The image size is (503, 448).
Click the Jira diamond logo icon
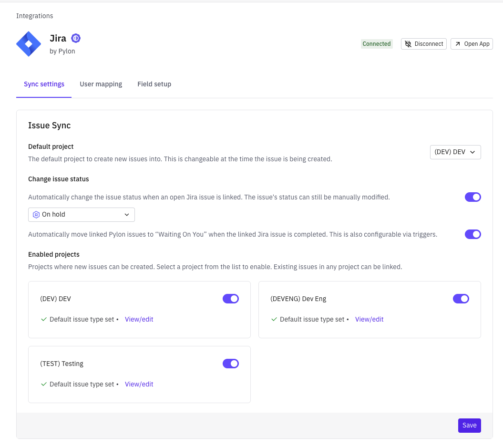29,44
